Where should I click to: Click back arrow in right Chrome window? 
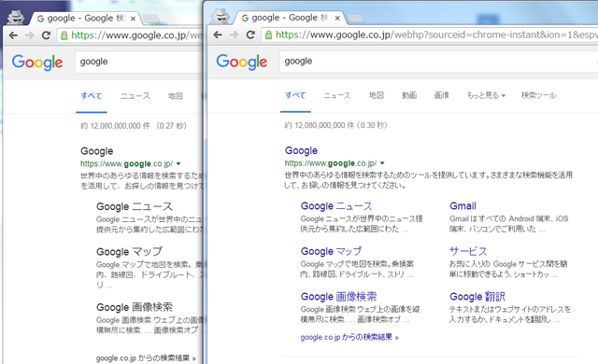pos(218,35)
